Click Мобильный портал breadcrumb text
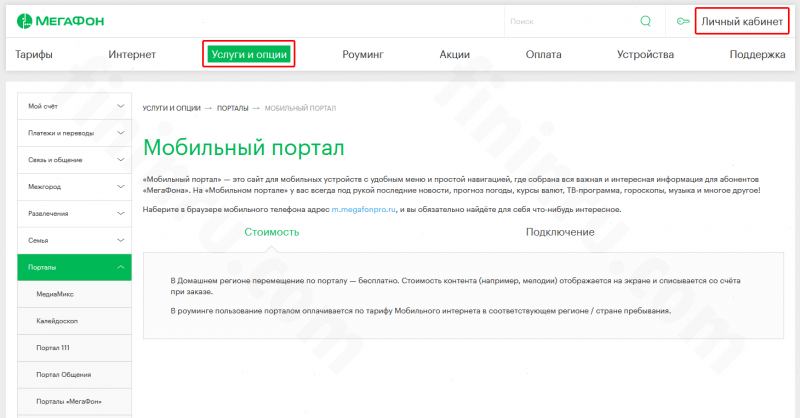The width and height of the screenshot is (800, 418). (300, 108)
